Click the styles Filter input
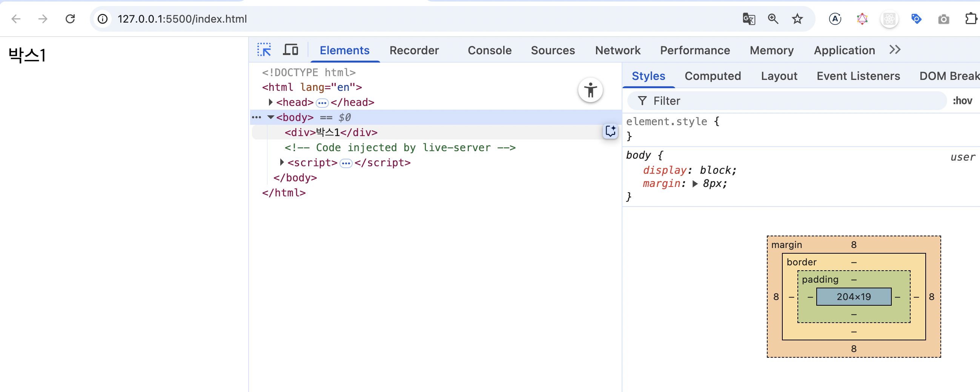980x392 pixels. (x=787, y=101)
